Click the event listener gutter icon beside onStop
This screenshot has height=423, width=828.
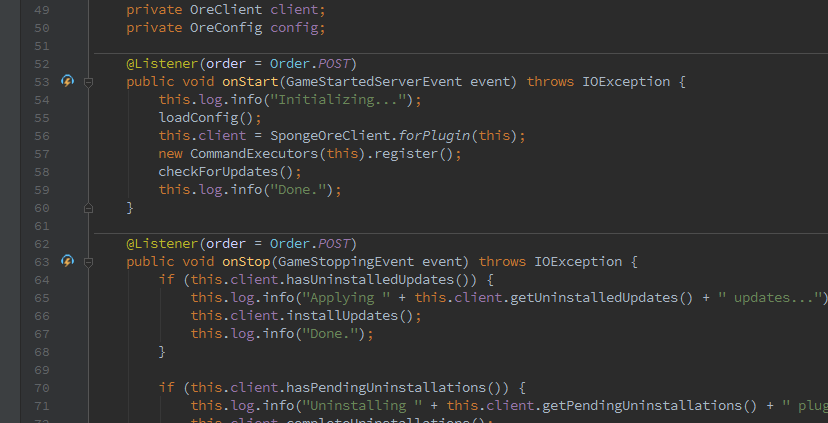click(x=68, y=261)
